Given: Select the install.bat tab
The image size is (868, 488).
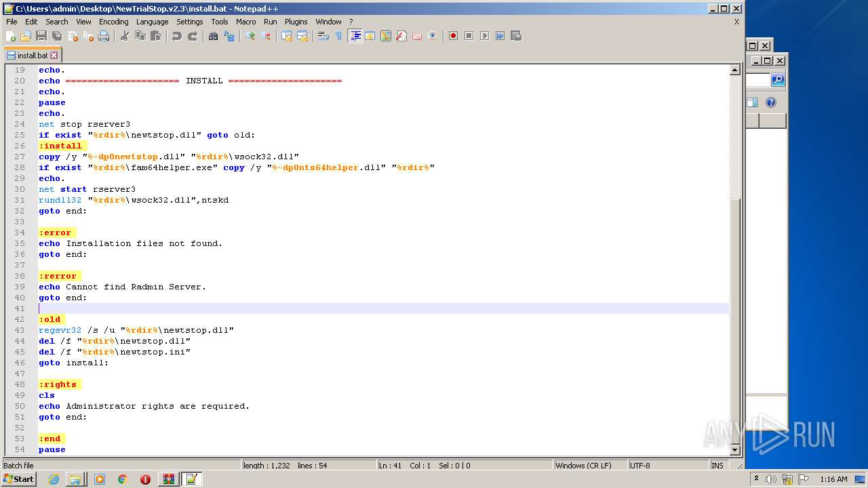Looking at the screenshot, I should [x=32, y=56].
